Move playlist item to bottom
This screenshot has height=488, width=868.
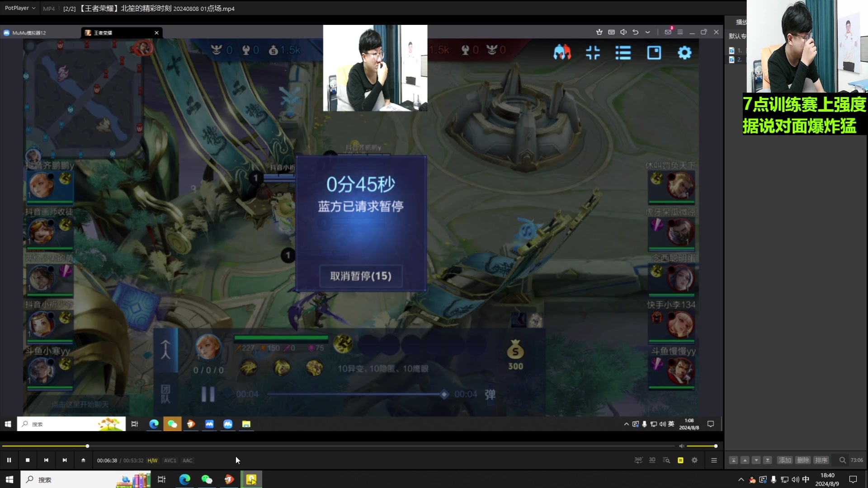[x=768, y=460]
